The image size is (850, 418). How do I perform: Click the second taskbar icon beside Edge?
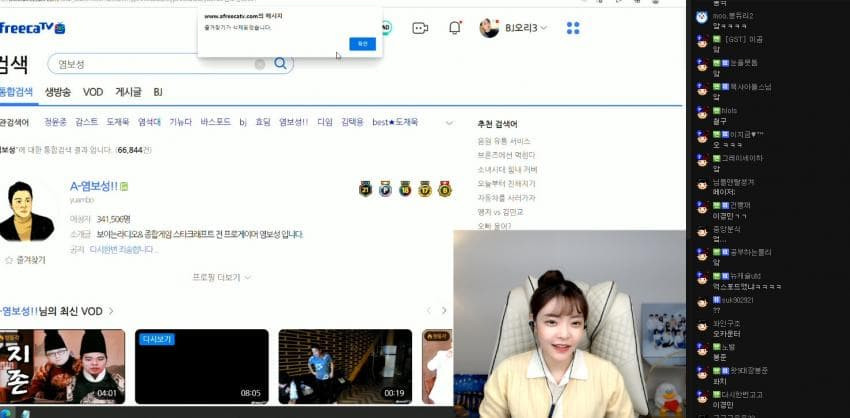tap(25, 413)
